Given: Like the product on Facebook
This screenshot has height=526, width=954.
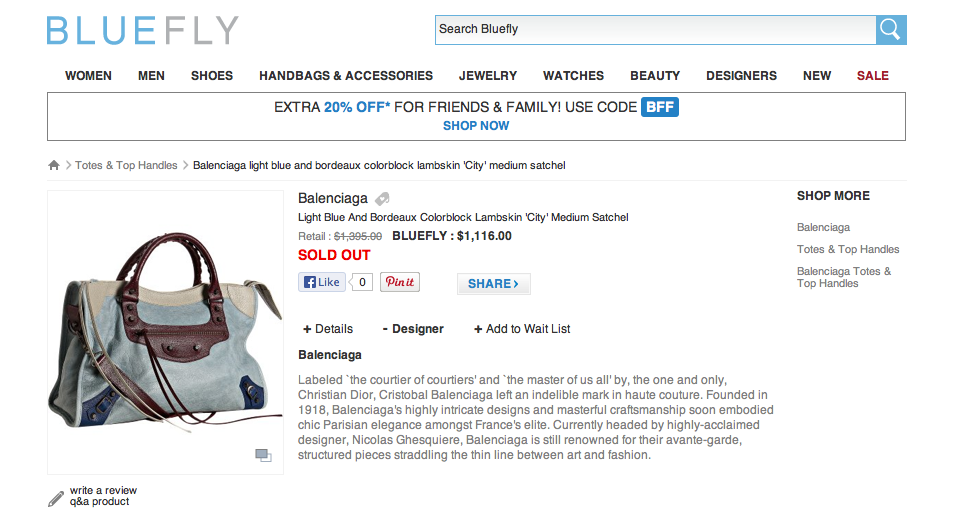Looking at the screenshot, I should pyautogui.click(x=322, y=282).
